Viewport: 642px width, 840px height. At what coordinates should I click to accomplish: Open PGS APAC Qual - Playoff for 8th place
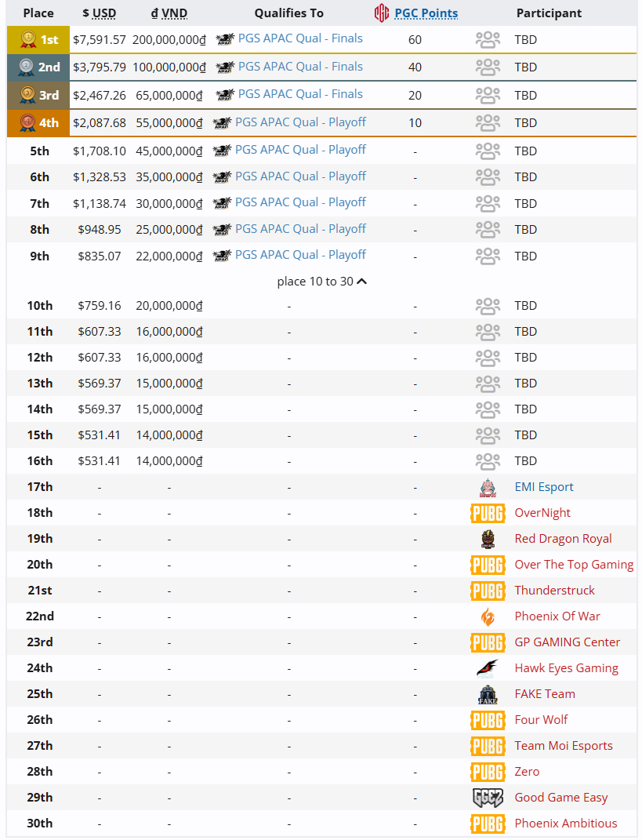(x=300, y=229)
